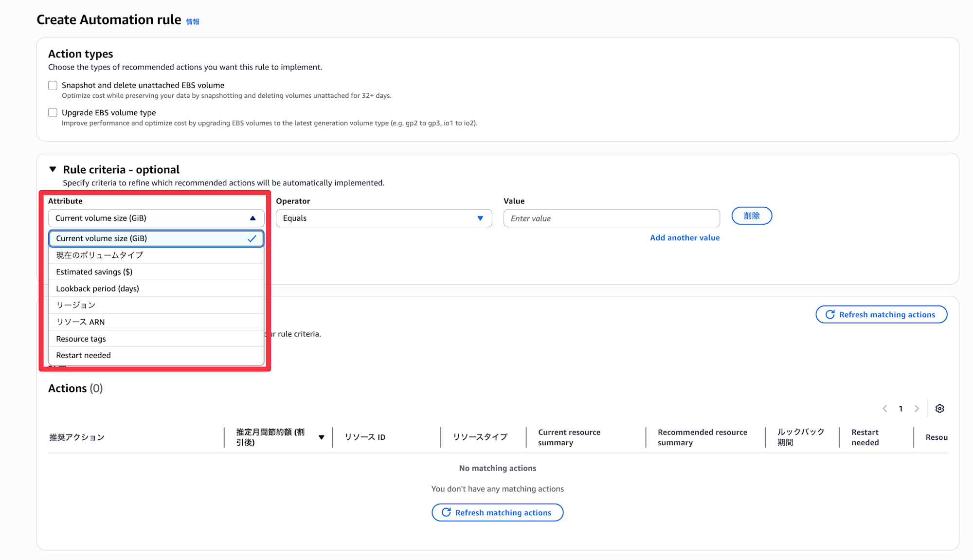Click the Enter value input field
The image size is (973, 560).
611,218
